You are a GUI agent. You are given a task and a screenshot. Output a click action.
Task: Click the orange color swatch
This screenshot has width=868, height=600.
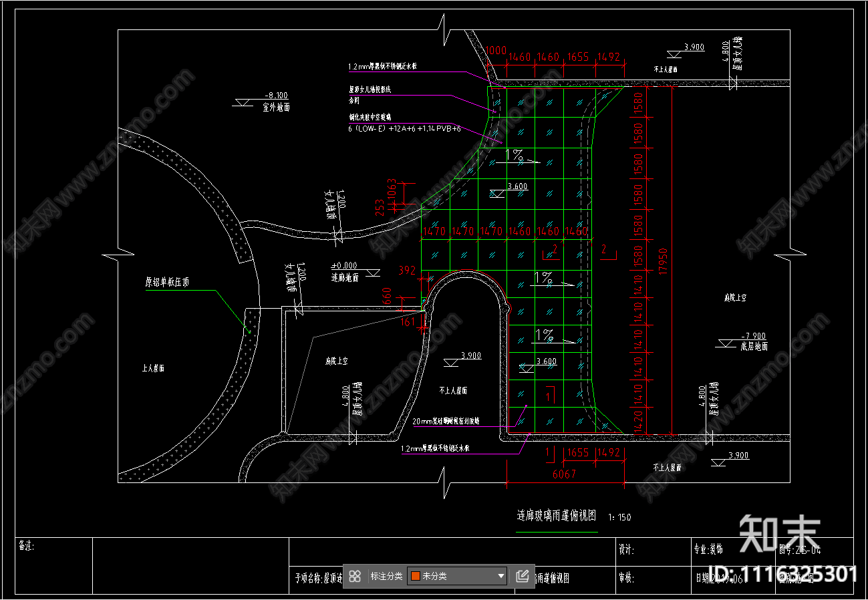[x=416, y=576]
